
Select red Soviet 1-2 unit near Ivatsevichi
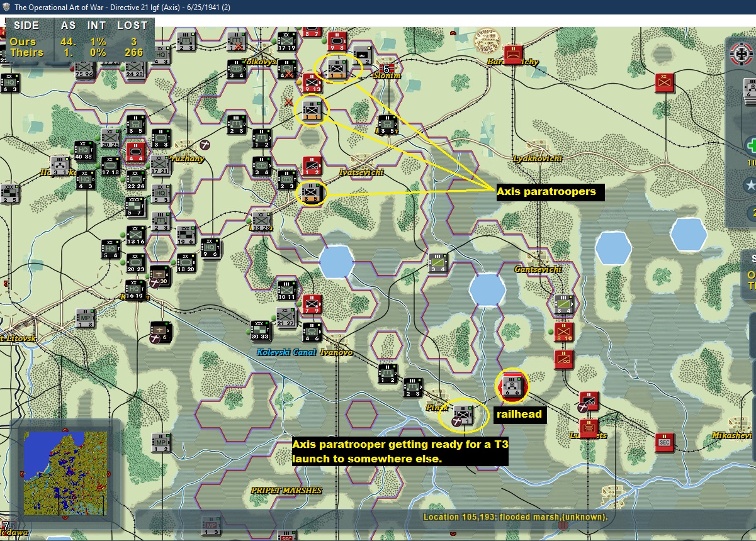[x=312, y=166]
